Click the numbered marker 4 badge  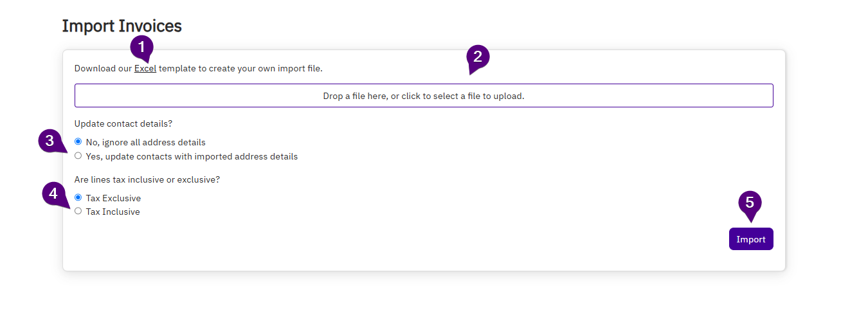tap(54, 194)
